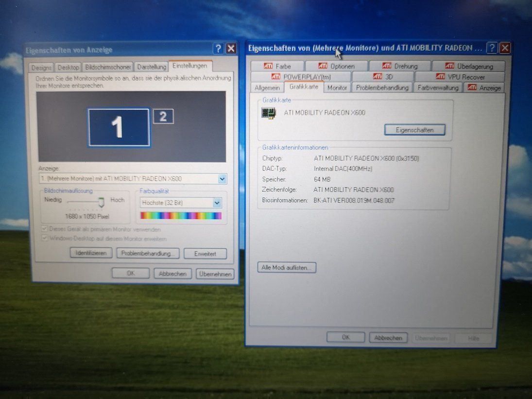Click the Biosinformationen version text
The width and height of the screenshot is (532, 399).
point(354,201)
